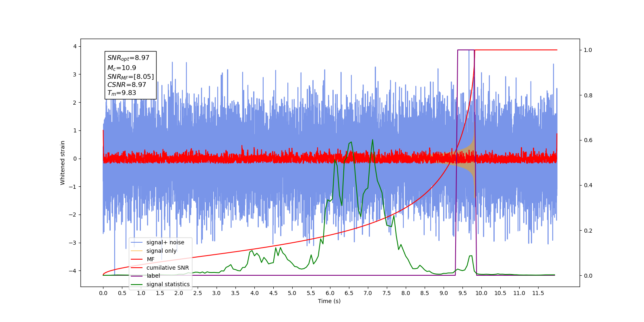Click left y-axis tick label 0
Screen dimensions: 644x322
(75, 159)
